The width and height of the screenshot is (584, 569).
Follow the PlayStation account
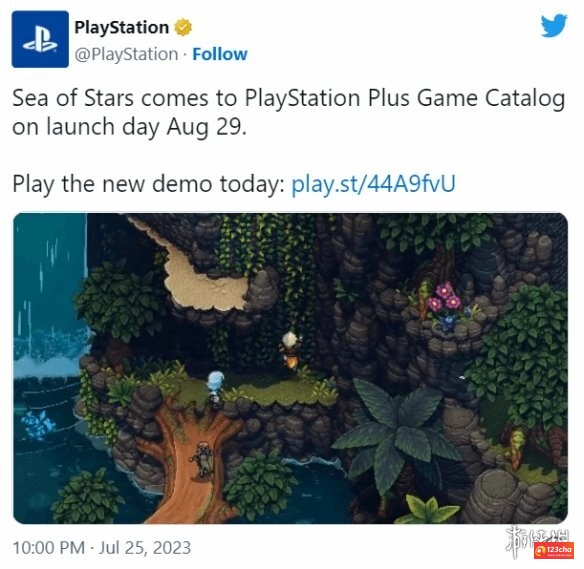point(220,54)
